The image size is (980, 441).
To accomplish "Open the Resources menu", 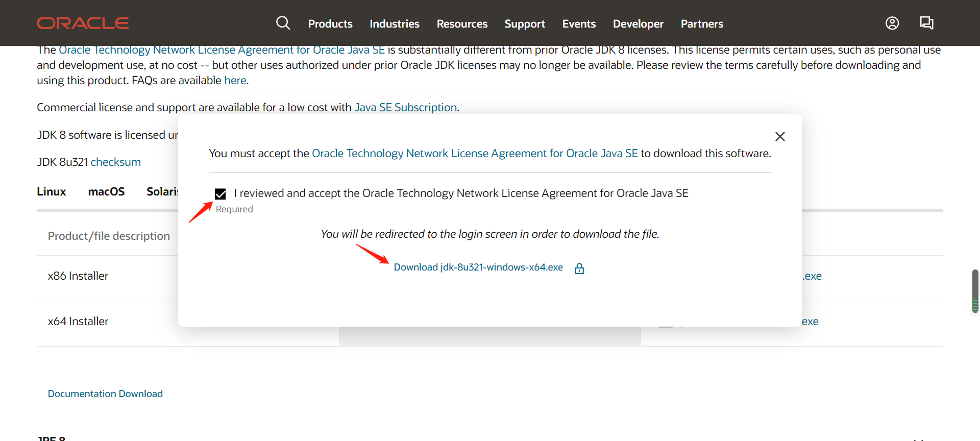I will coord(462,24).
